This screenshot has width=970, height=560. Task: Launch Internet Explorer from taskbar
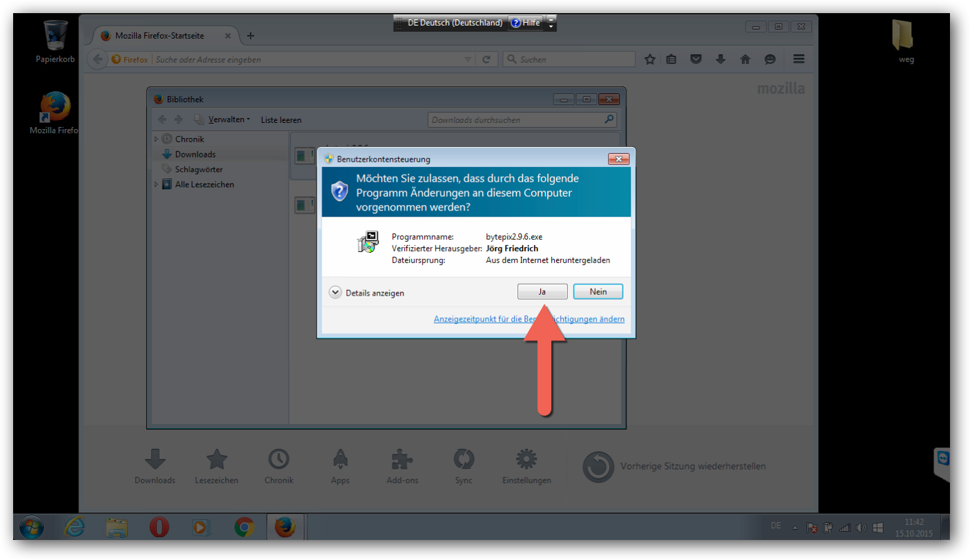click(74, 528)
